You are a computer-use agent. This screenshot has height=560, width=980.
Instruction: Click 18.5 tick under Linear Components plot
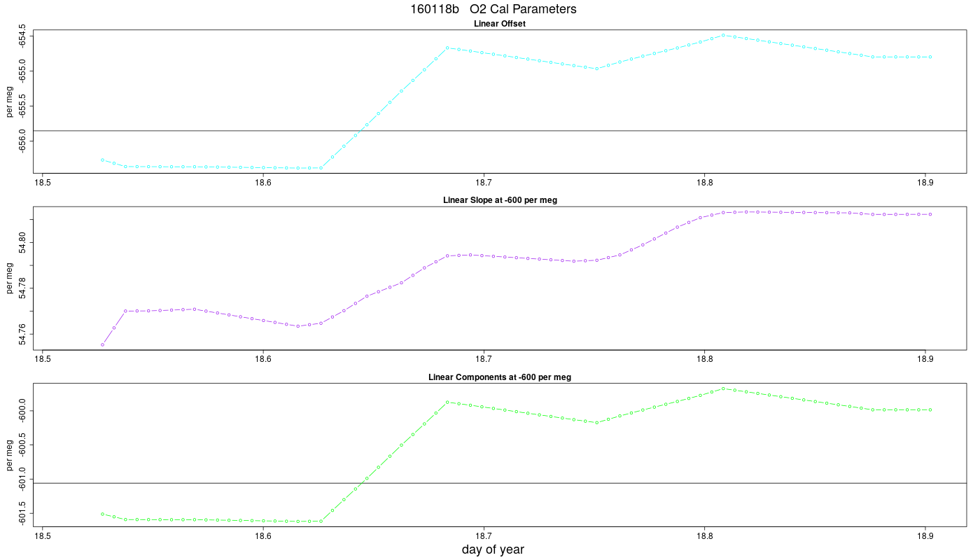click(43, 537)
